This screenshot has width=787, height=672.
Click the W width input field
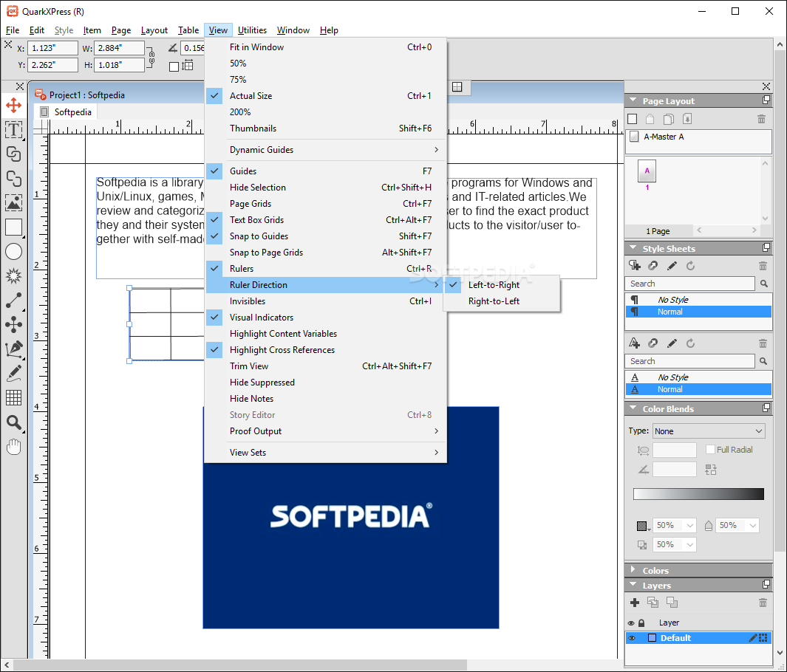click(x=119, y=48)
